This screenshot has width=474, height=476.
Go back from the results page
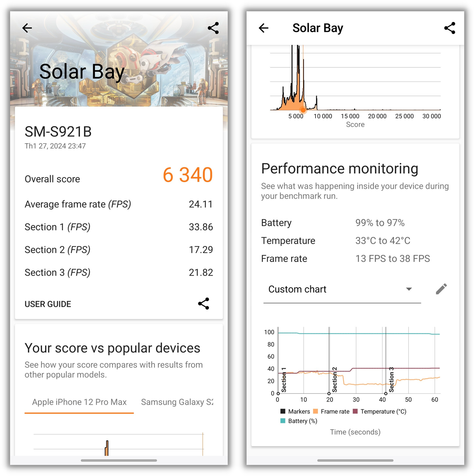(x=27, y=28)
